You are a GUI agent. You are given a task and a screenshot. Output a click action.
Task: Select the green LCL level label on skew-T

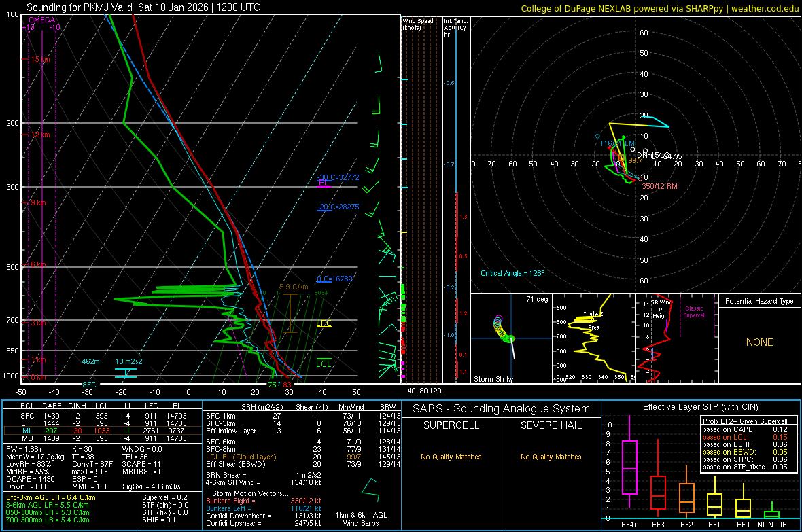324,363
